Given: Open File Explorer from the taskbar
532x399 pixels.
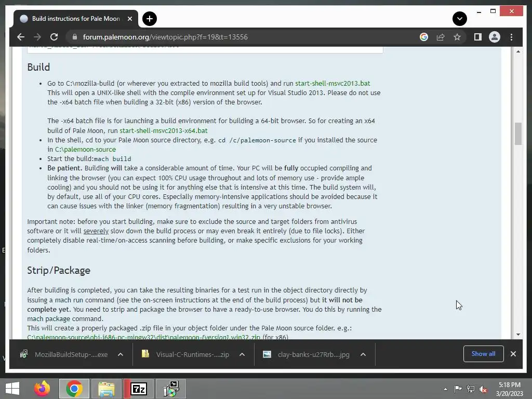Looking at the screenshot, I should point(107,389).
